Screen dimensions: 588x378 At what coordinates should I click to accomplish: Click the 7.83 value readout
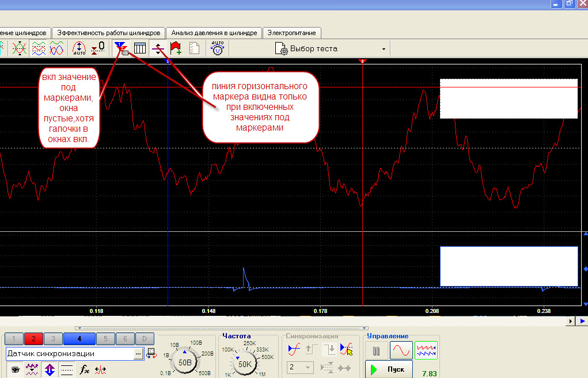click(x=430, y=373)
